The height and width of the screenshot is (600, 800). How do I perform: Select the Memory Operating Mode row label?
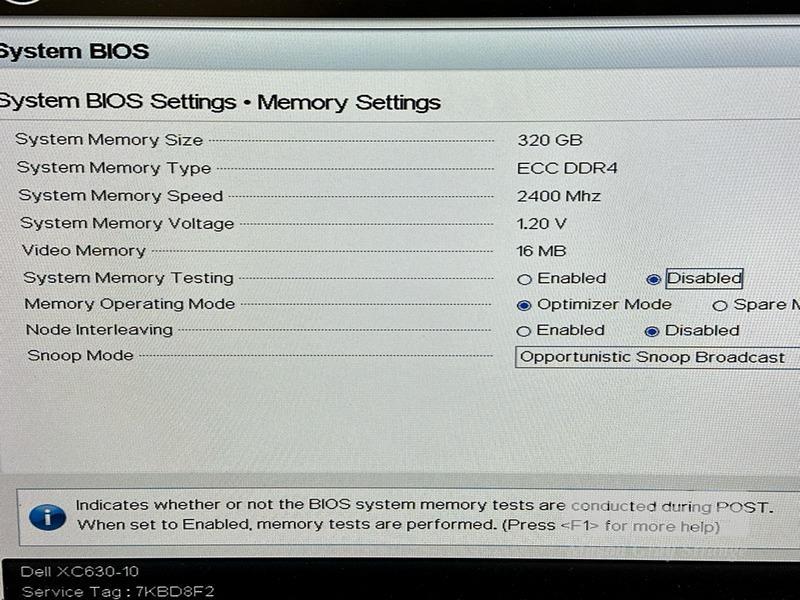(129, 304)
